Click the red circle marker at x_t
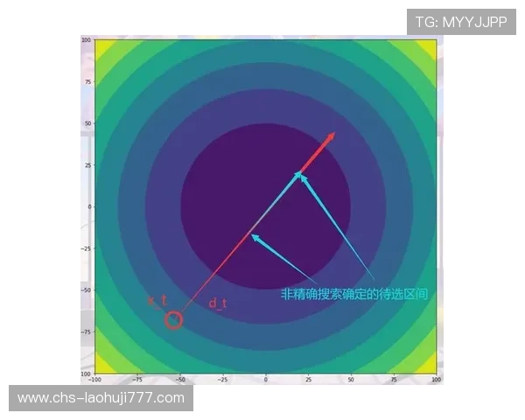525x420 pixels. pos(173,320)
